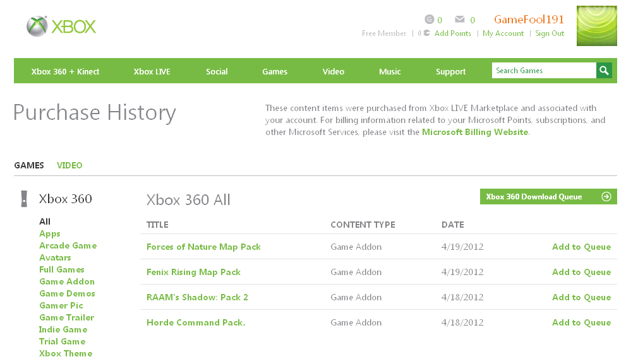This screenshot has height=364, width=626.
Task: Open the Video menu in navigation bar
Action: 334,72
